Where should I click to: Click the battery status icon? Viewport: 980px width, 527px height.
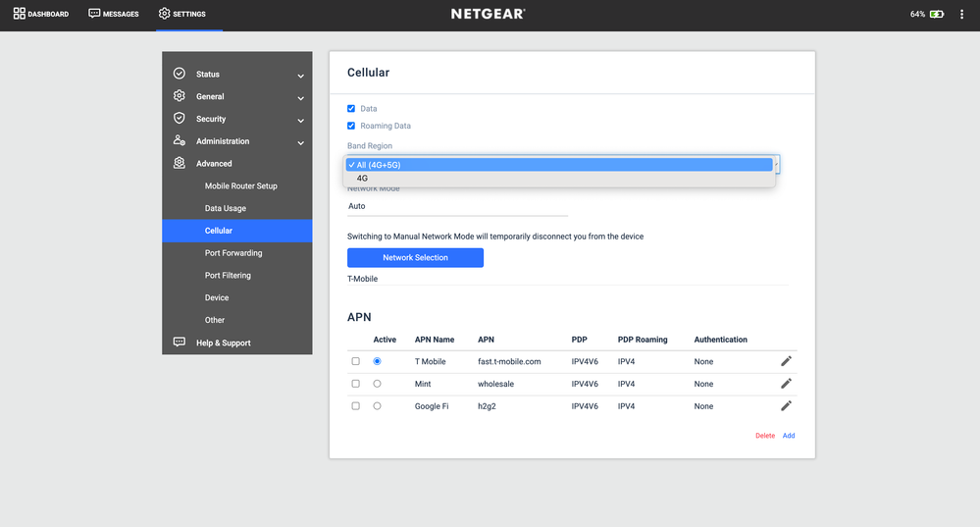(x=937, y=15)
